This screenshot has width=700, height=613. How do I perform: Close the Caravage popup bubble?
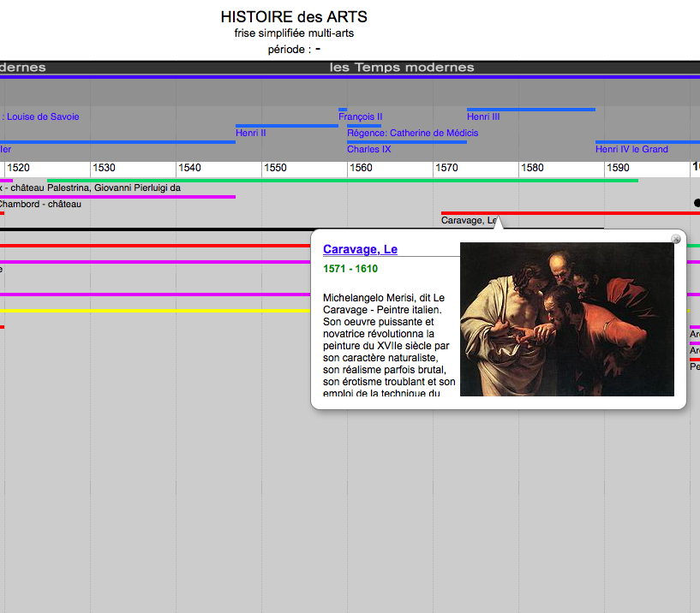(x=676, y=239)
